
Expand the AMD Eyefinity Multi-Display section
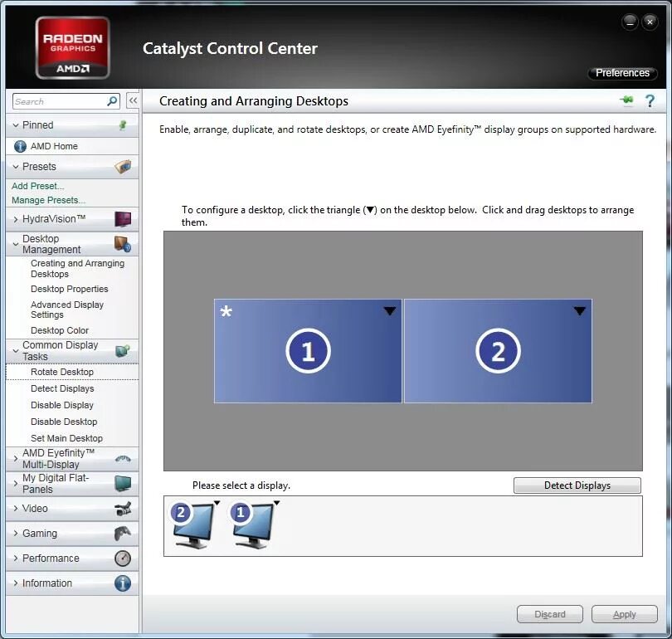click(x=16, y=459)
